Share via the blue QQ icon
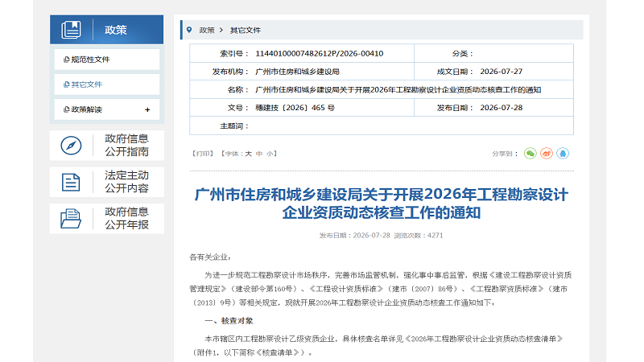 pyautogui.click(x=563, y=154)
